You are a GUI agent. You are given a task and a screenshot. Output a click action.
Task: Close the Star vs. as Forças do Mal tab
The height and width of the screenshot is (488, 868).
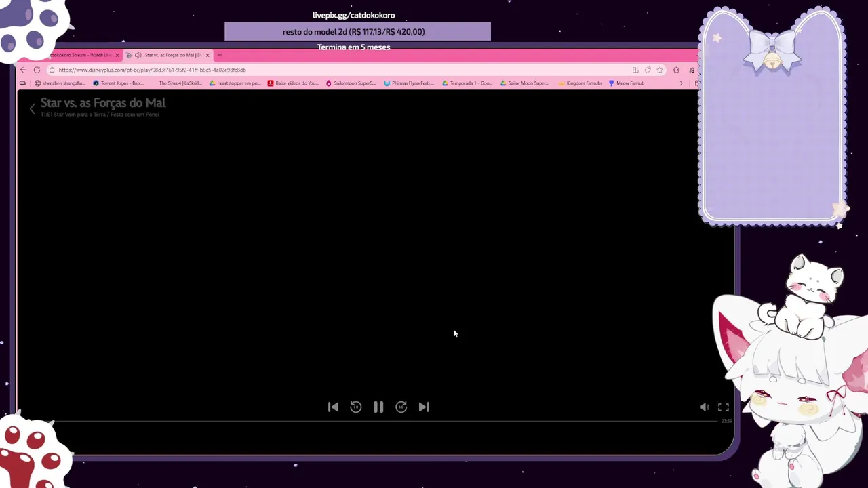click(x=208, y=55)
